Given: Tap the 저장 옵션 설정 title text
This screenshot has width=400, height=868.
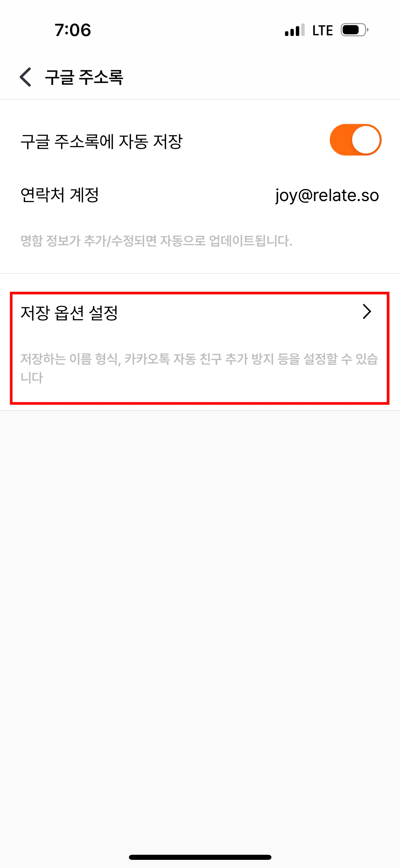Looking at the screenshot, I should tap(69, 312).
